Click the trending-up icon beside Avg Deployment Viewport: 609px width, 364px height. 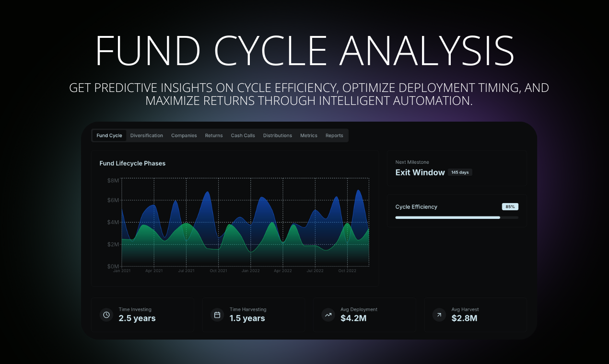point(328,315)
